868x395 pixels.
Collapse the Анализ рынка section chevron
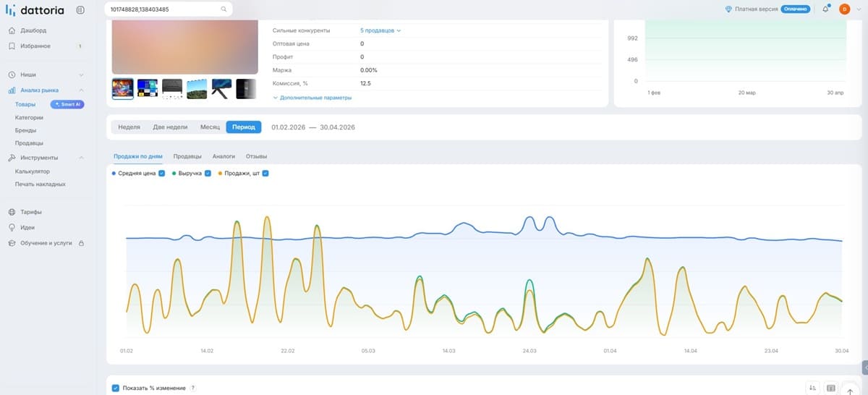coord(81,90)
